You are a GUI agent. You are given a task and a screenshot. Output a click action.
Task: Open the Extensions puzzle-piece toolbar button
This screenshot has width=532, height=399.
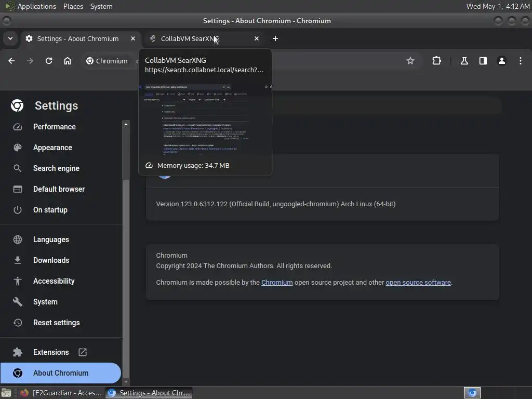click(x=436, y=61)
